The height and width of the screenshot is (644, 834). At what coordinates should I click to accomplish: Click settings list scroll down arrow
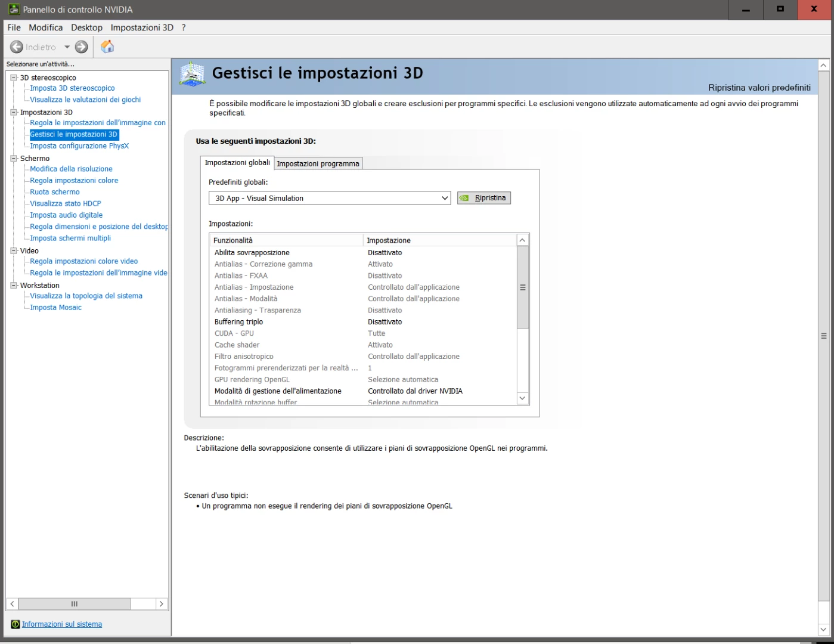point(523,398)
